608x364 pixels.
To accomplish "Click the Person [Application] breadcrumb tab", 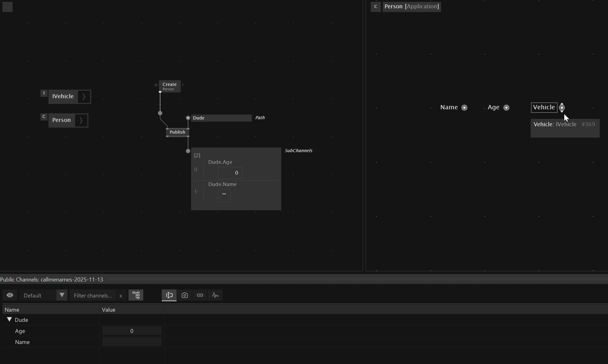I will tap(411, 6).
